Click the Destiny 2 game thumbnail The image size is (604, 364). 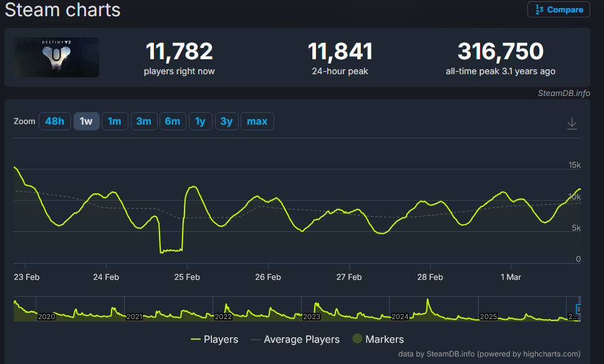click(57, 57)
